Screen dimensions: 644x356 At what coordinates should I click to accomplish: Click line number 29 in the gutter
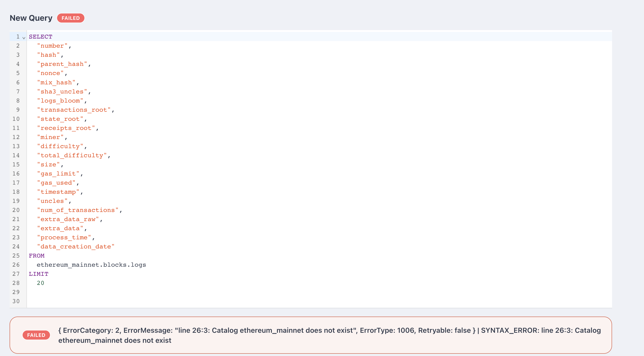[16, 292]
